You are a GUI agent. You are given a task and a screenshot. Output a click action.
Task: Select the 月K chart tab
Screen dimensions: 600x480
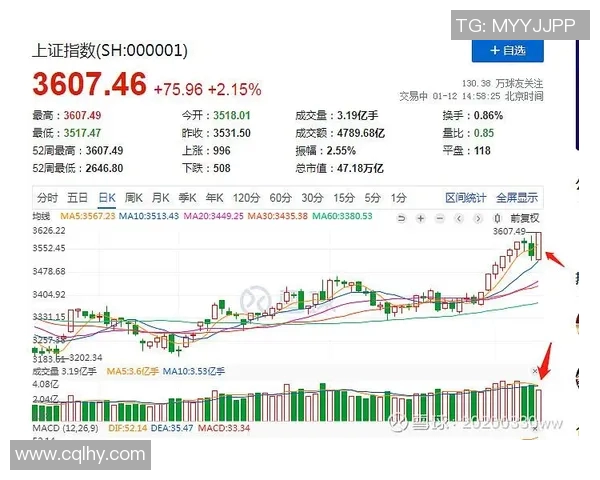pos(160,198)
